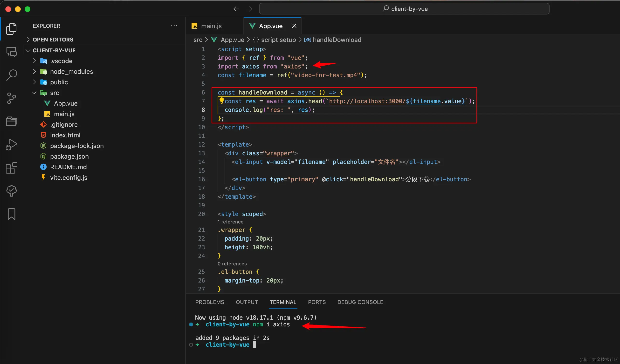
Task: Click the Vue icon of App.vue file
Action: 47,103
